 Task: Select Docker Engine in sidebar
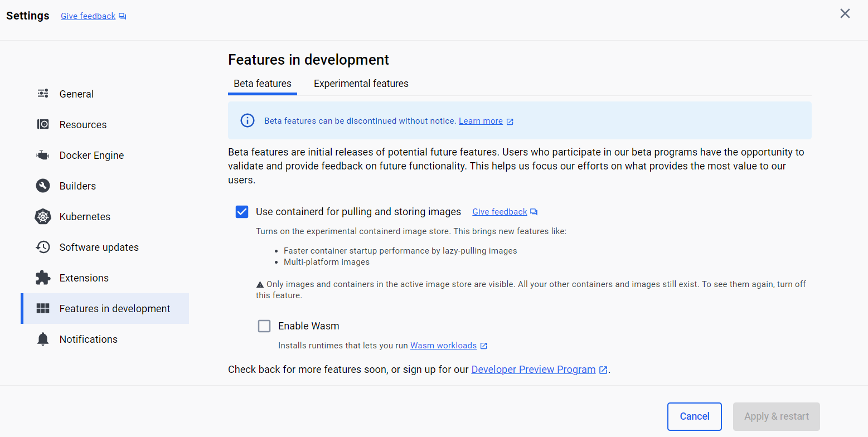point(105,155)
